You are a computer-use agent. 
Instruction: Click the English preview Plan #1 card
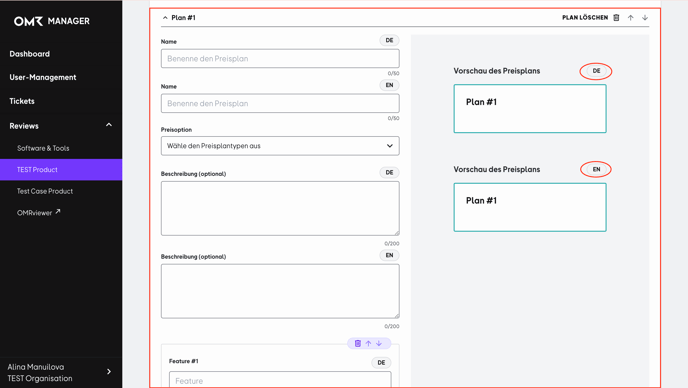click(x=530, y=207)
